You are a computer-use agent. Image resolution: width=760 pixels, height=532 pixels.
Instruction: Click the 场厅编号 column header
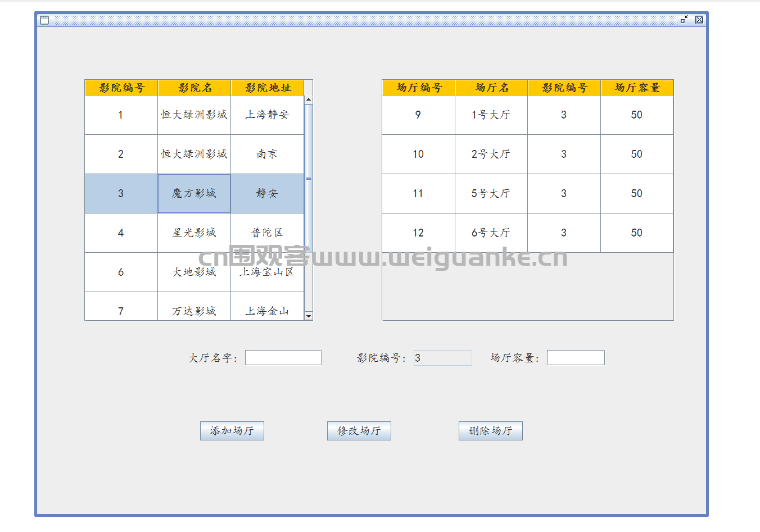point(419,88)
